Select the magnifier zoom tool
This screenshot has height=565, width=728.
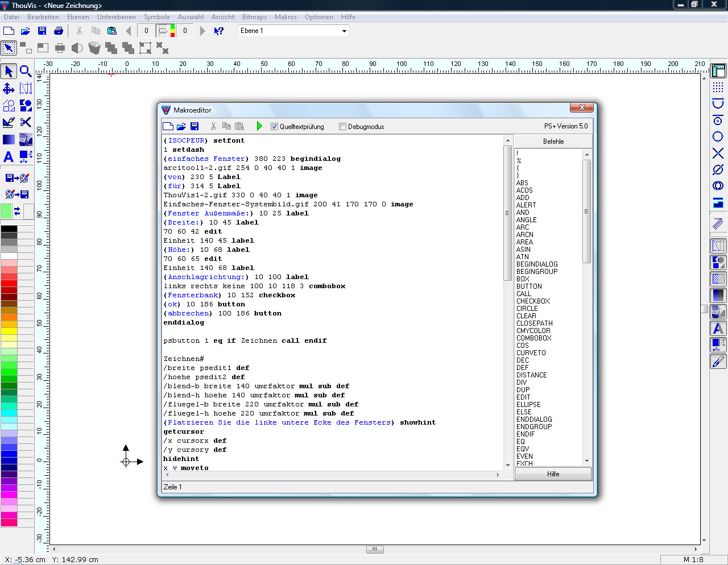tap(26, 71)
